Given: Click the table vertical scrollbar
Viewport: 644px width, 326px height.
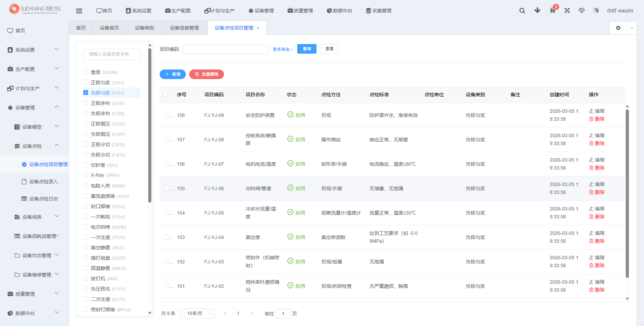Looking at the screenshot, I should (627, 193).
